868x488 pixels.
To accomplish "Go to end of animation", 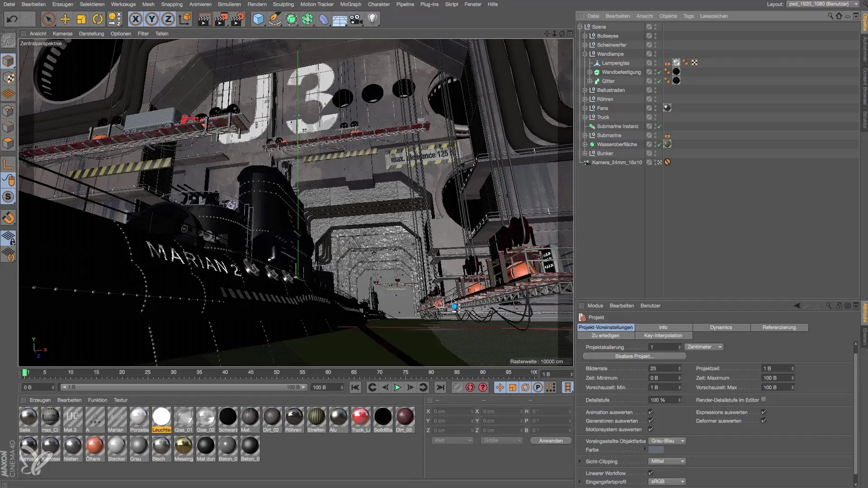I will 440,387.
